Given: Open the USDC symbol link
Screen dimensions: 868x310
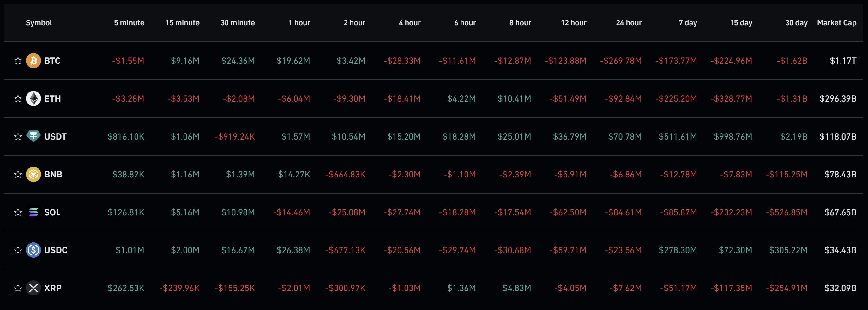Looking at the screenshot, I should (x=56, y=250).
